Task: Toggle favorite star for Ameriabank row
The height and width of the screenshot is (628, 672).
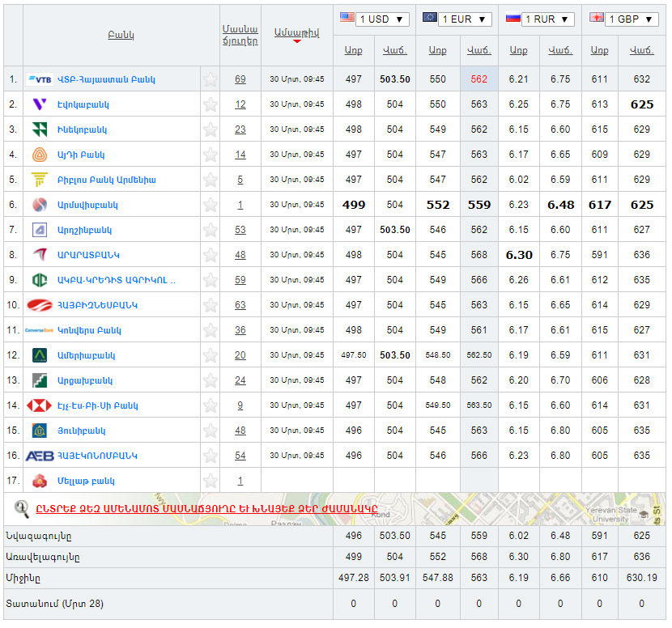Action: tap(211, 355)
